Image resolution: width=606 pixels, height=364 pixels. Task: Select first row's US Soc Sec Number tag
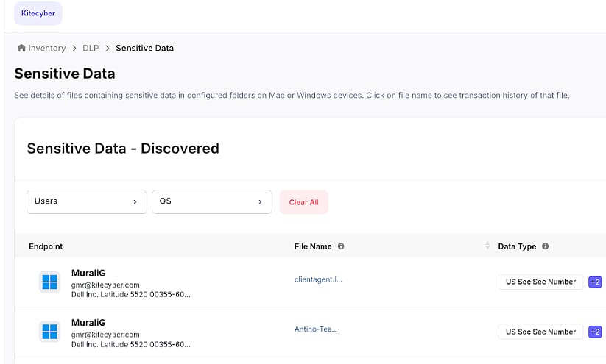(540, 282)
